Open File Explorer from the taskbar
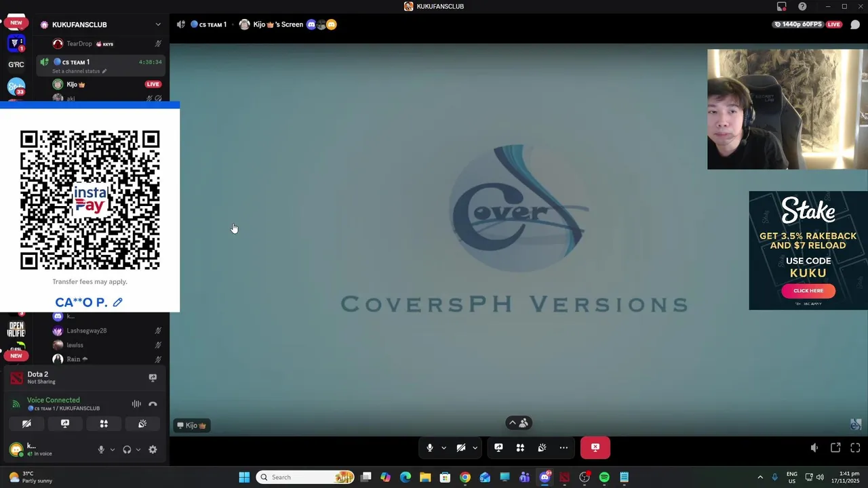 (x=425, y=477)
